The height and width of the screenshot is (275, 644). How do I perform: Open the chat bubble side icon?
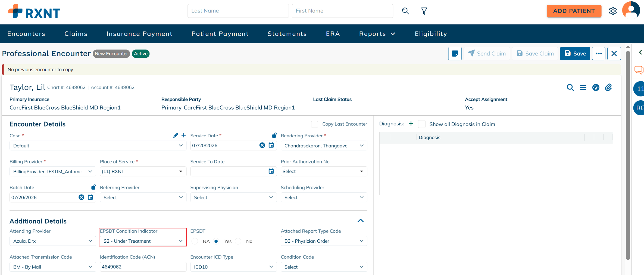tap(639, 70)
